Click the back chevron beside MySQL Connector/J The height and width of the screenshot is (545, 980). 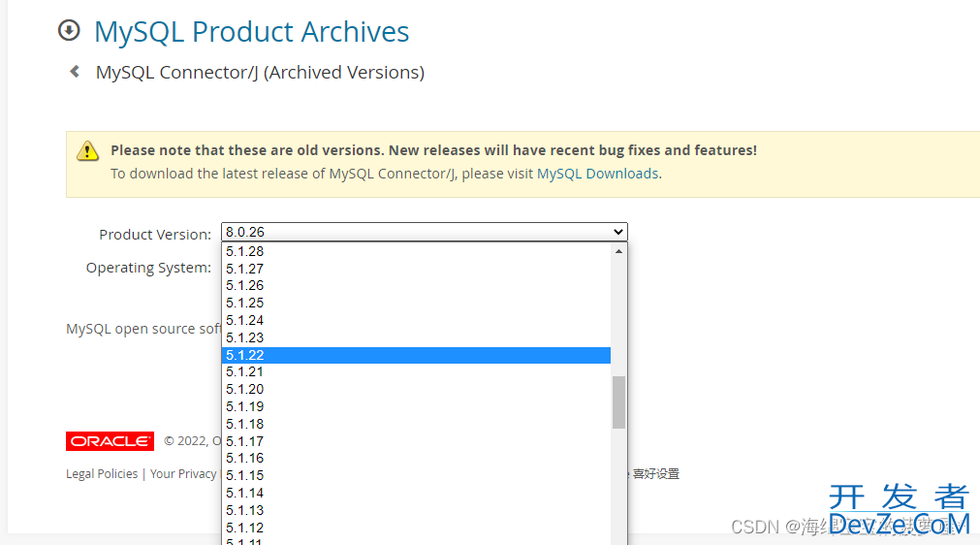(x=75, y=71)
